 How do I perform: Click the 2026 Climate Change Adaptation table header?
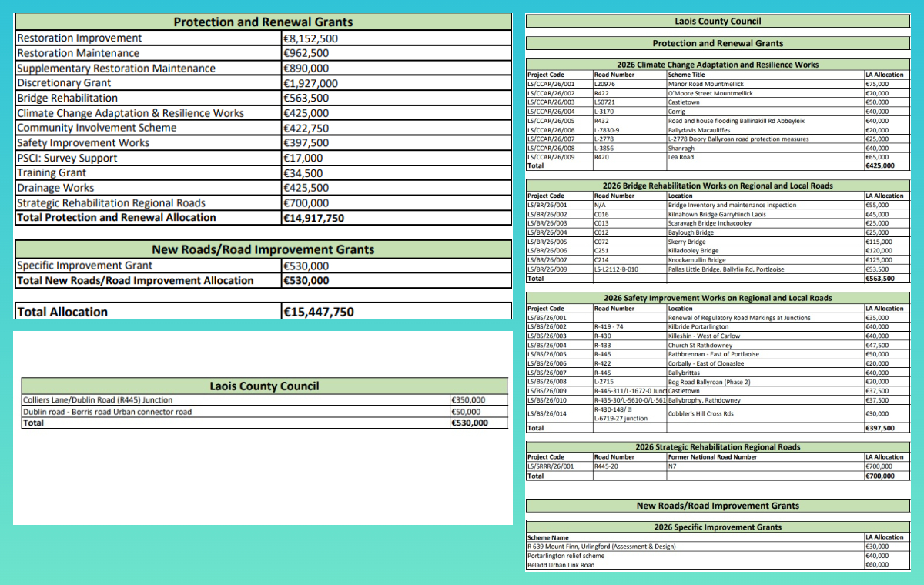pos(718,65)
